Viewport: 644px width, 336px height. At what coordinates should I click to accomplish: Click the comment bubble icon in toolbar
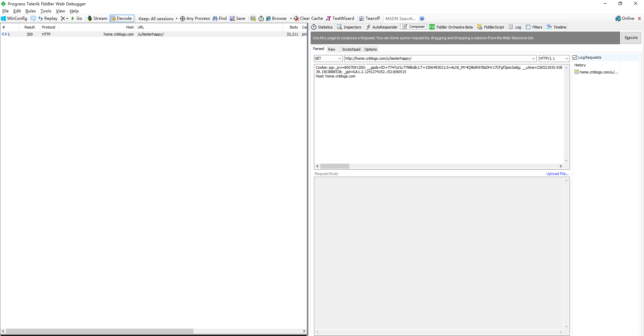[x=33, y=18]
